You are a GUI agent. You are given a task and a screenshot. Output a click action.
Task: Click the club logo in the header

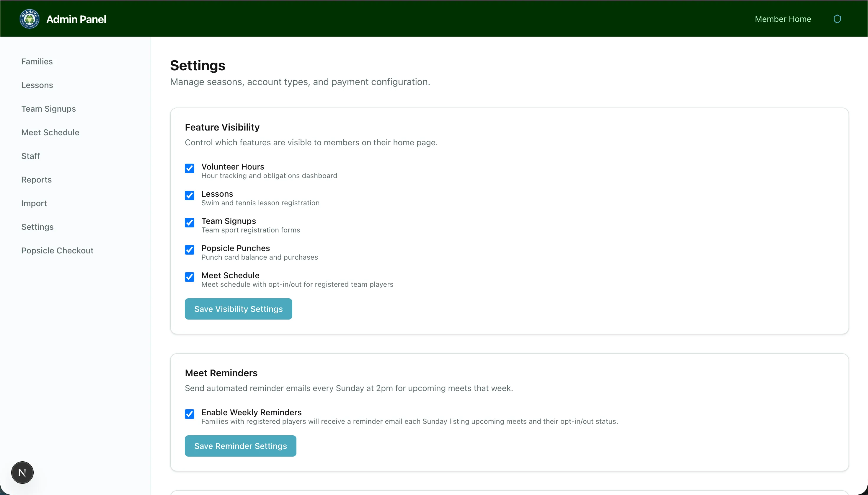(x=29, y=19)
